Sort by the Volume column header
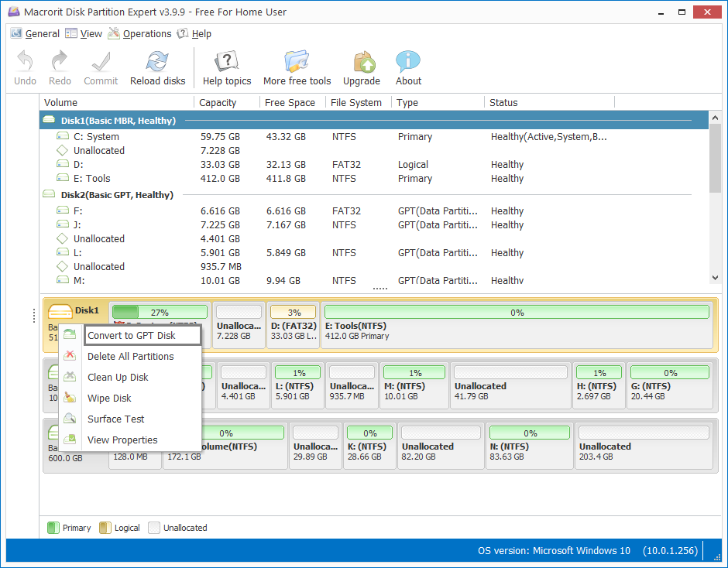Viewport: 728px width, 568px height. click(x=116, y=103)
